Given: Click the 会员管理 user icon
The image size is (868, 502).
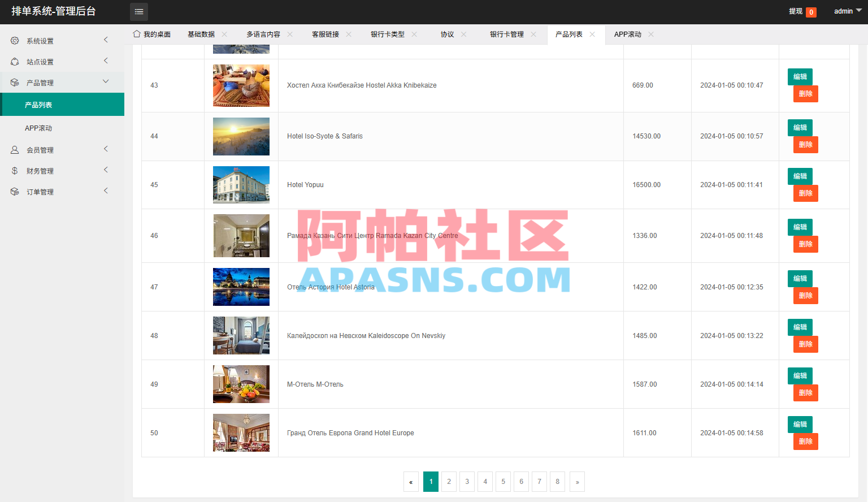Looking at the screenshot, I should click(15, 150).
